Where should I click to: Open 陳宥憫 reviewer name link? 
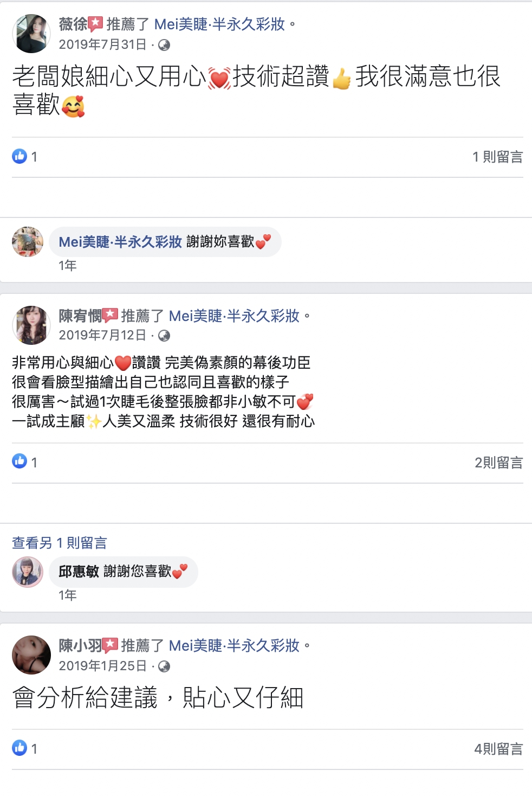tap(80, 316)
